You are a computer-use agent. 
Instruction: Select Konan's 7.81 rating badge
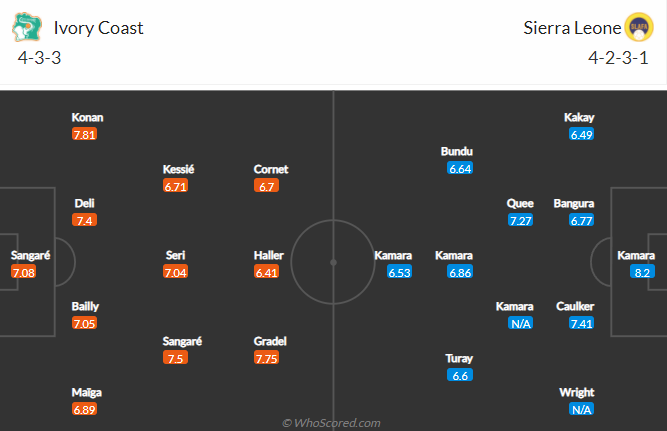(84, 134)
